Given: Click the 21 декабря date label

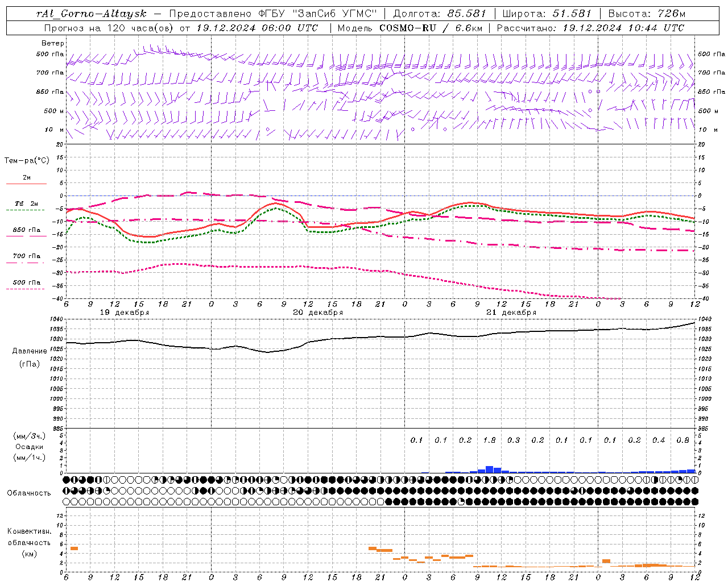Looking at the screenshot, I should pyautogui.click(x=511, y=313).
